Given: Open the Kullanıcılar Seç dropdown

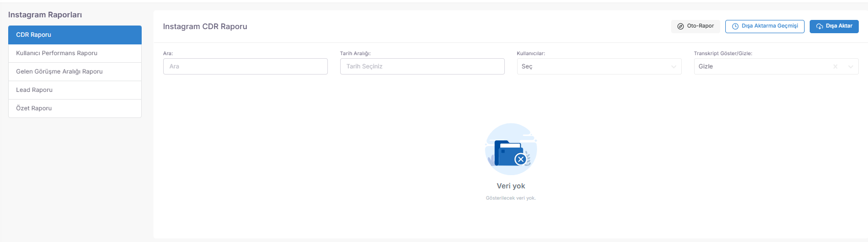Looking at the screenshot, I should click(x=599, y=66).
